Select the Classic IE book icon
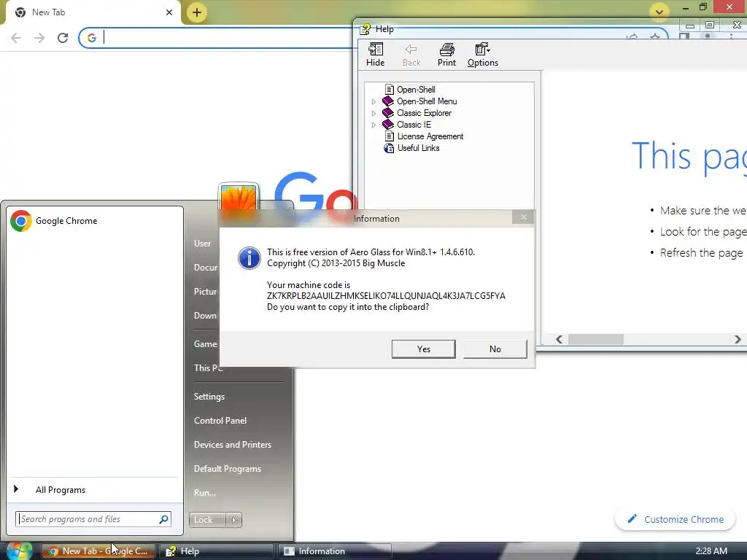Image resolution: width=747 pixels, height=560 pixels. [388, 124]
